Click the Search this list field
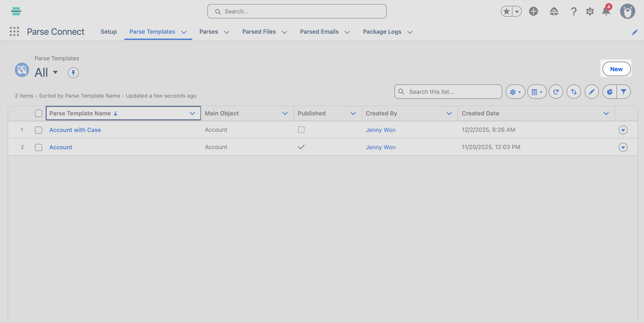 pyautogui.click(x=448, y=92)
